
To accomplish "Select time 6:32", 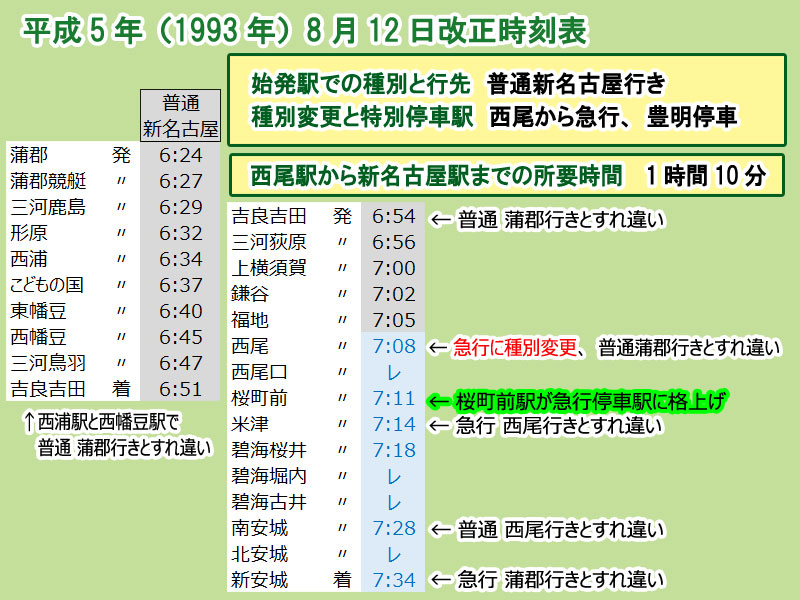I will 181,233.
